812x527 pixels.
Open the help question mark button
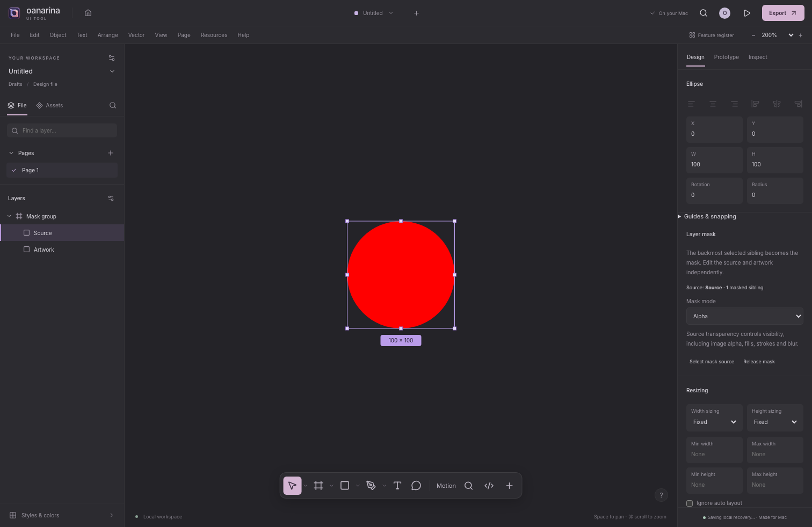pyautogui.click(x=661, y=495)
